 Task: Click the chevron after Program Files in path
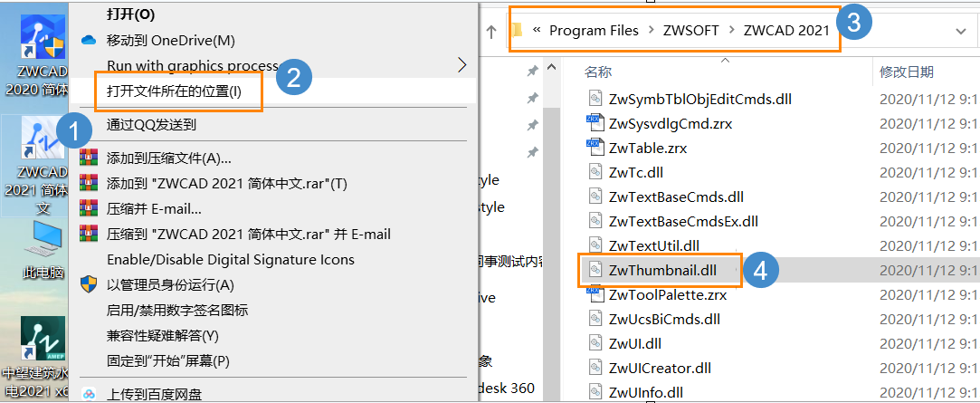(651, 31)
